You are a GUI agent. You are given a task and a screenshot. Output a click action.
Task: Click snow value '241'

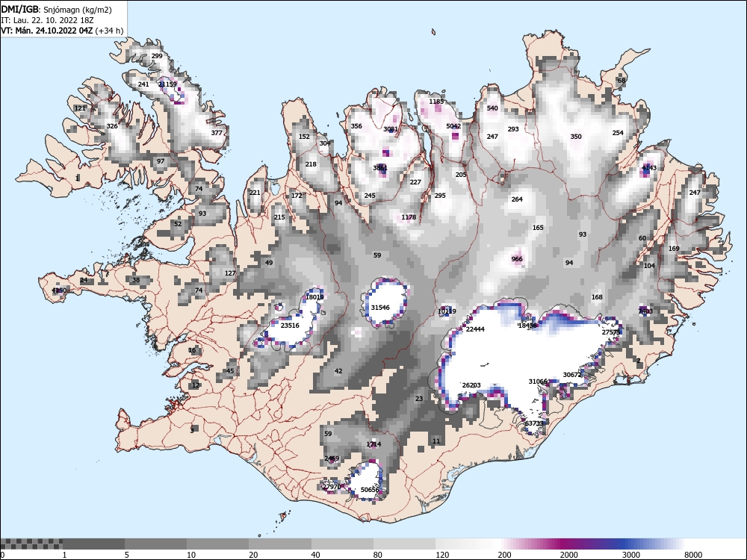click(143, 84)
